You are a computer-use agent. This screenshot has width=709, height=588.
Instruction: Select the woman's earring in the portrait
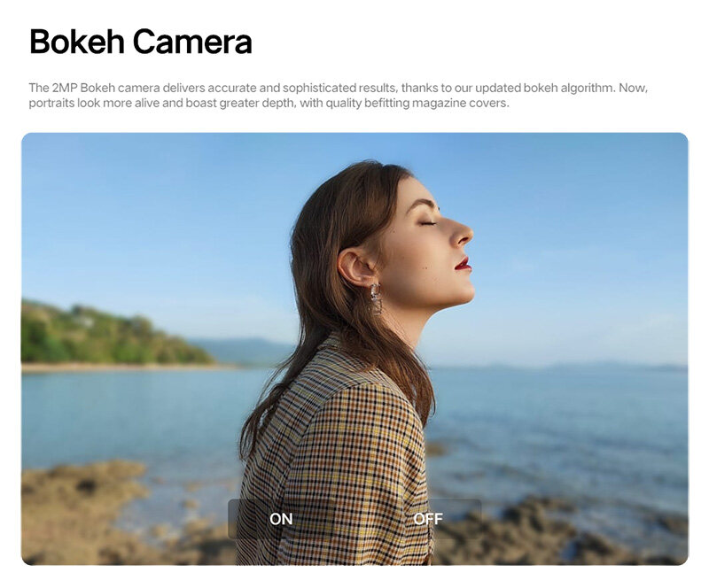tap(375, 298)
